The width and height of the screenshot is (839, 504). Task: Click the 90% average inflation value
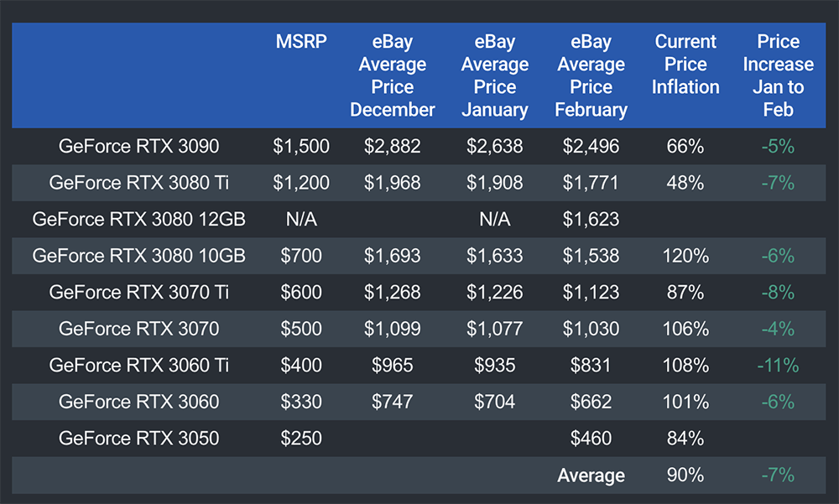(685, 475)
